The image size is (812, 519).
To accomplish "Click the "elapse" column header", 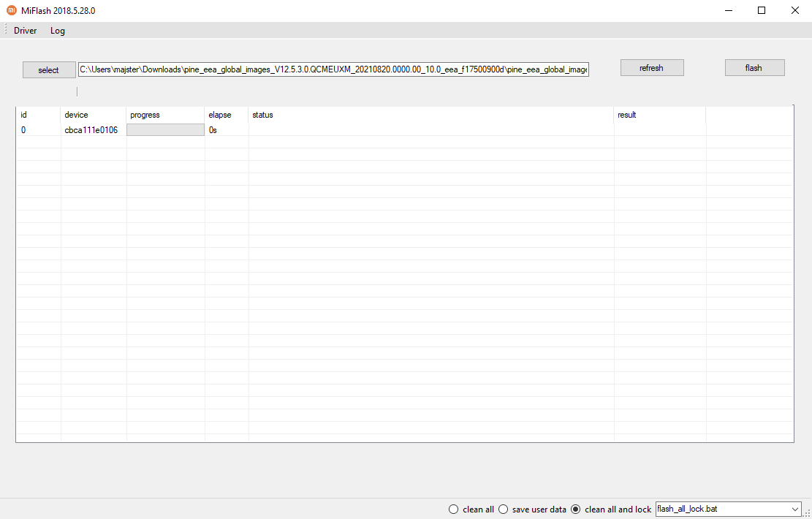I will (x=219, y=115).
